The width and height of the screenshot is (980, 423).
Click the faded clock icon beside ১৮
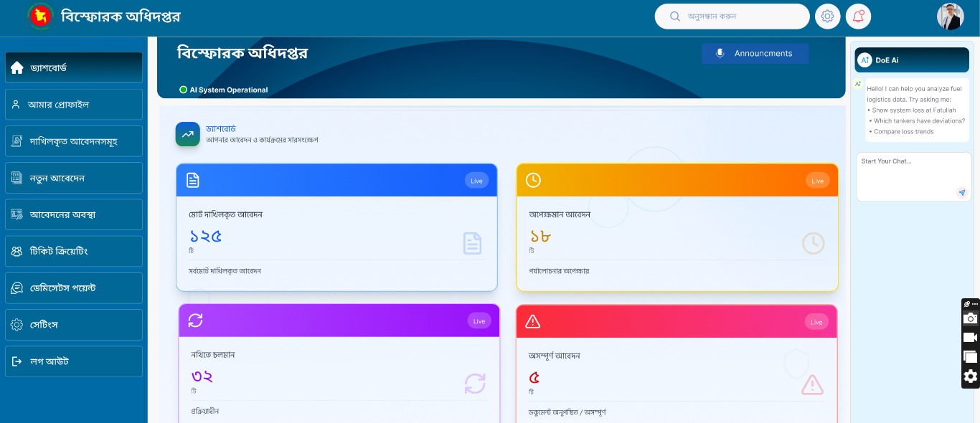tap(813, 244)
